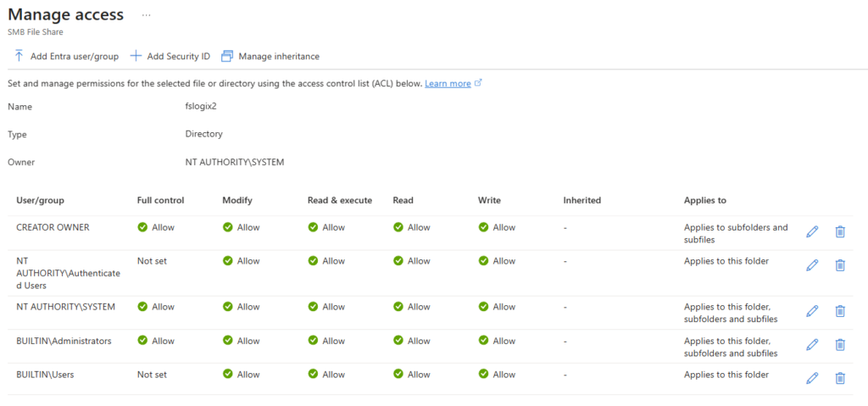Delete the BUILTIN\Administrators permission entry

click(840, 345)
